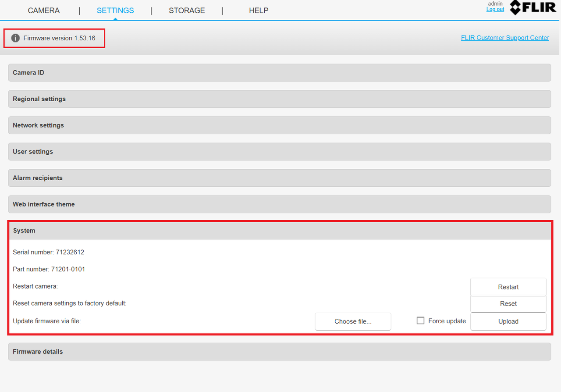The width and height of the screenshot is (561, 392).
Task: Expand the User settings section
Action: (x=279, y=151)
